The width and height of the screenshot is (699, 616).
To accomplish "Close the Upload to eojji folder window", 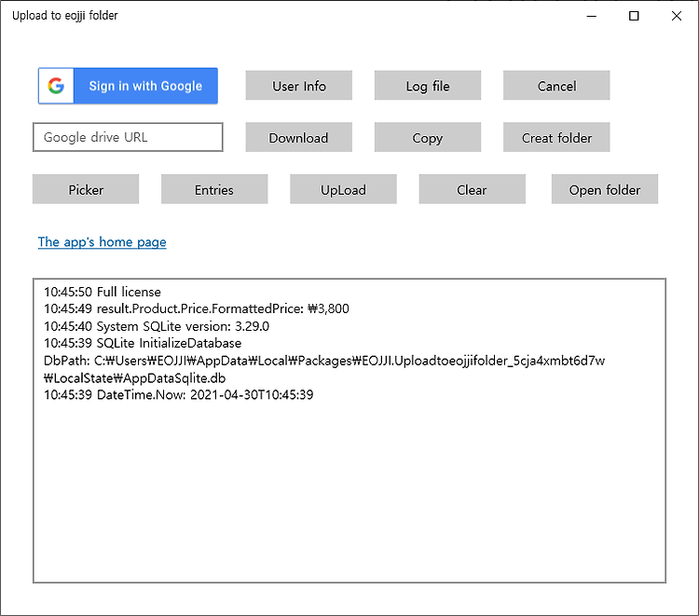I will [677, 16].
